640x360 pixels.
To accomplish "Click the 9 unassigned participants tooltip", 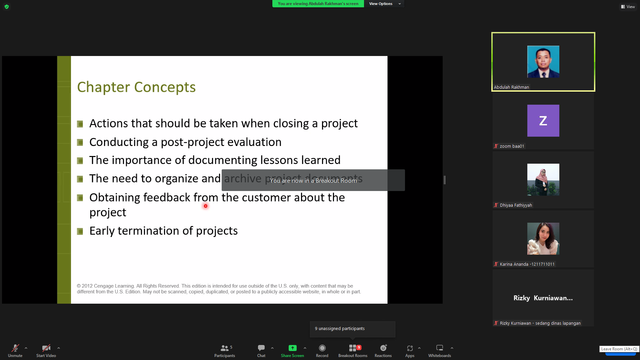I will (353, 329).
